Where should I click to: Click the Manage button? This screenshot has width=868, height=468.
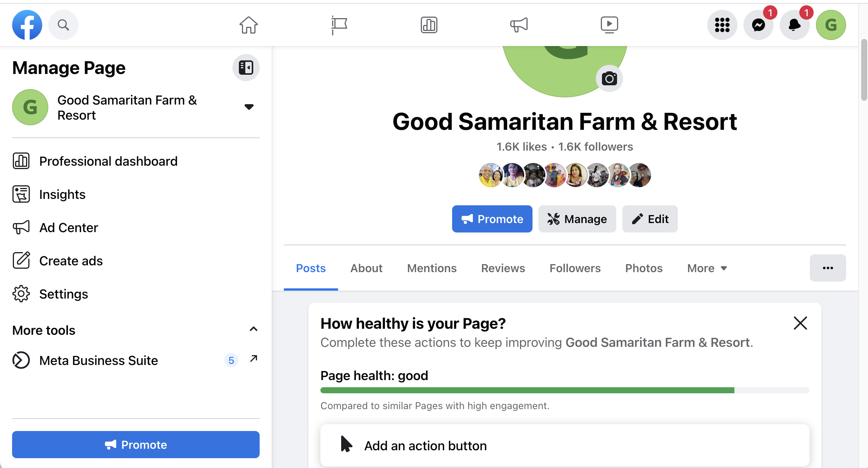pyautogui.click(x=577, y=219)
